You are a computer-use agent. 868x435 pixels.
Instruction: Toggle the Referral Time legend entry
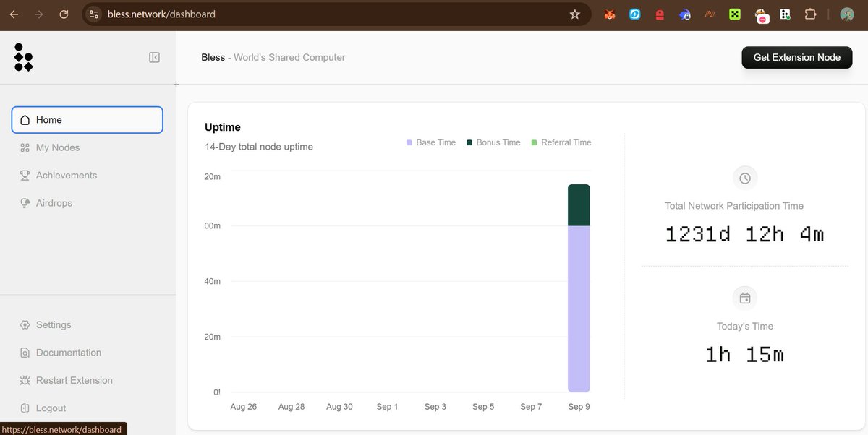tap(561, 142)
